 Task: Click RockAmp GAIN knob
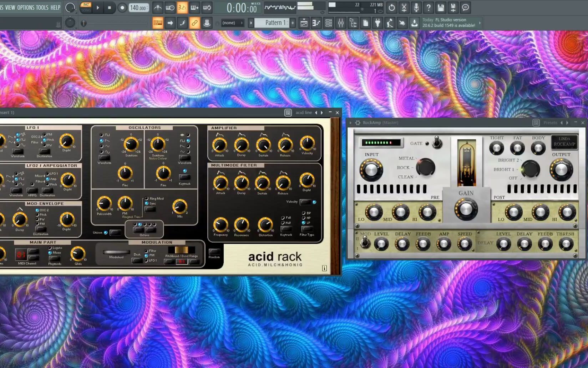click(x=466, y=209)
